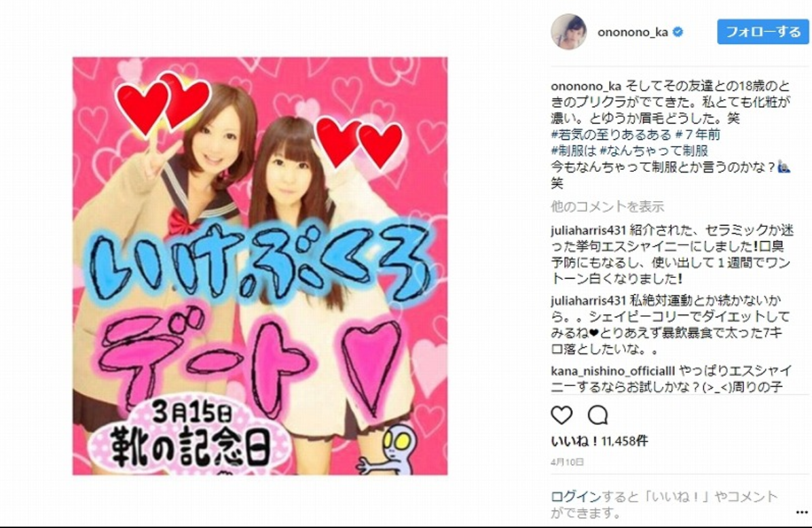The height and width of the screenshot is (528, 812).
Task: Click ononono_ka name in caption text
Action: pos(586,86)
